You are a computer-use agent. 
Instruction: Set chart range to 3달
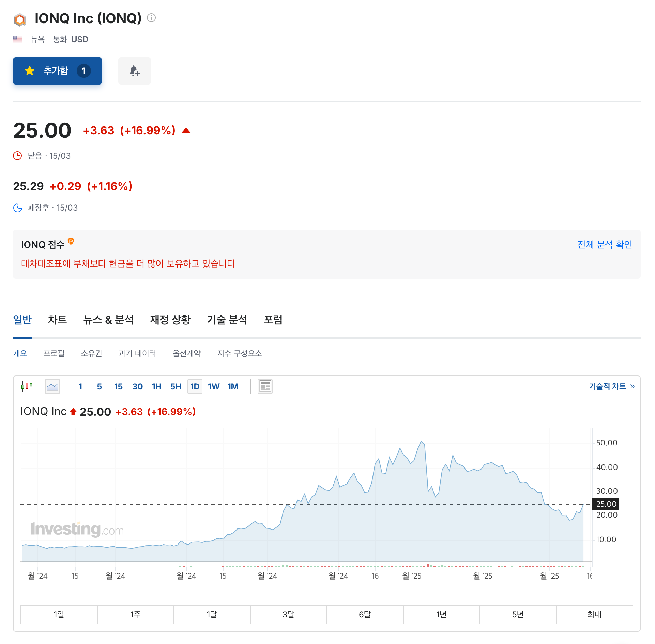click(x=289, y=615)
